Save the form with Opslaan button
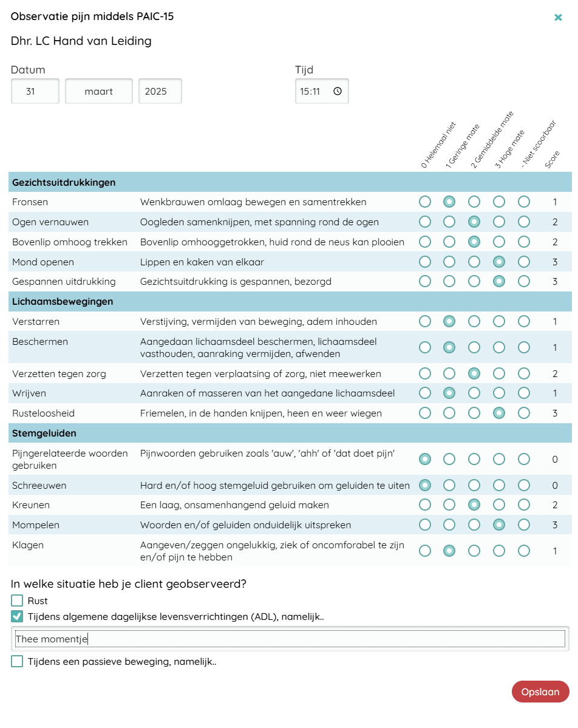This screenshot has height=728, width=578. click(540, 692)
